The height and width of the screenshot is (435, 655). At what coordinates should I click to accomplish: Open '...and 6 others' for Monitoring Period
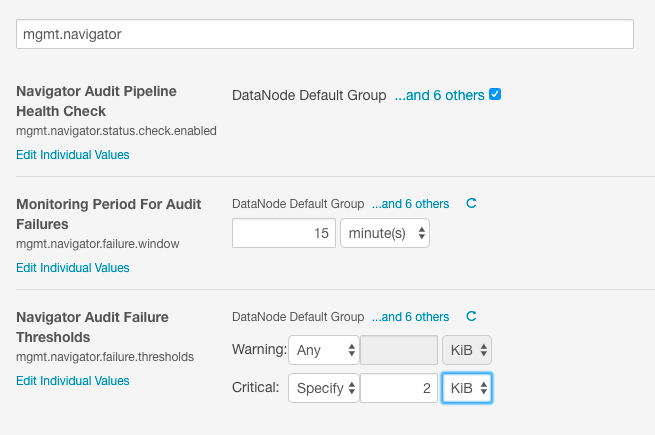click(x=410, y=204)
